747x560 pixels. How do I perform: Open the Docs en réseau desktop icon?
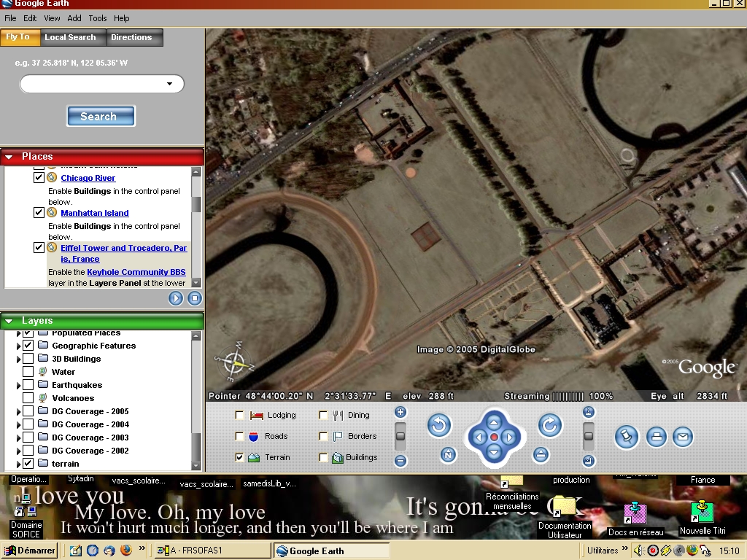635,518
